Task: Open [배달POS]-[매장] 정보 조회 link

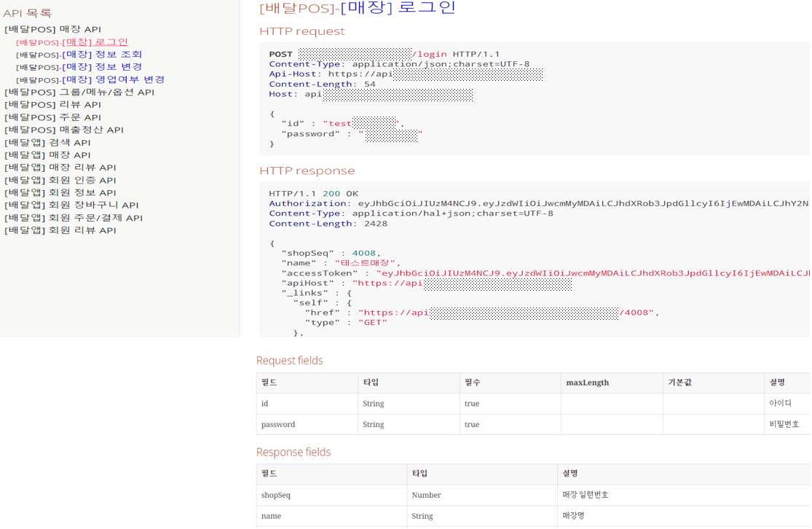Action: point(79,55)
